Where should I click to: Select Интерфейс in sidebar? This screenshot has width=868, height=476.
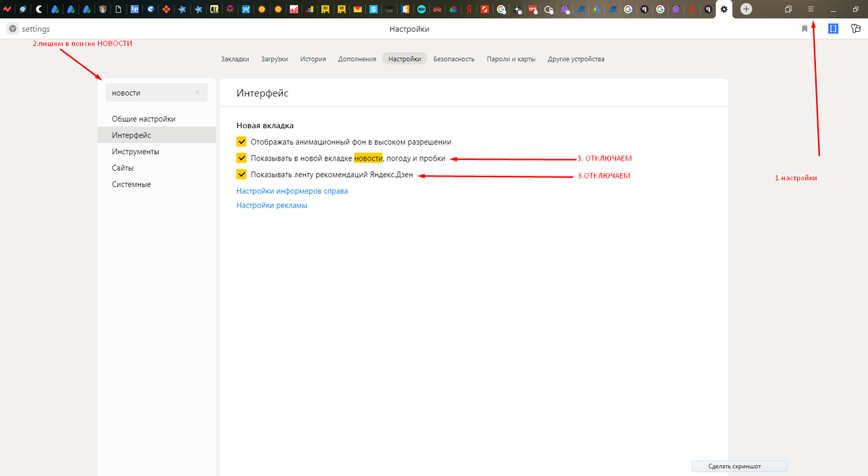156,135
